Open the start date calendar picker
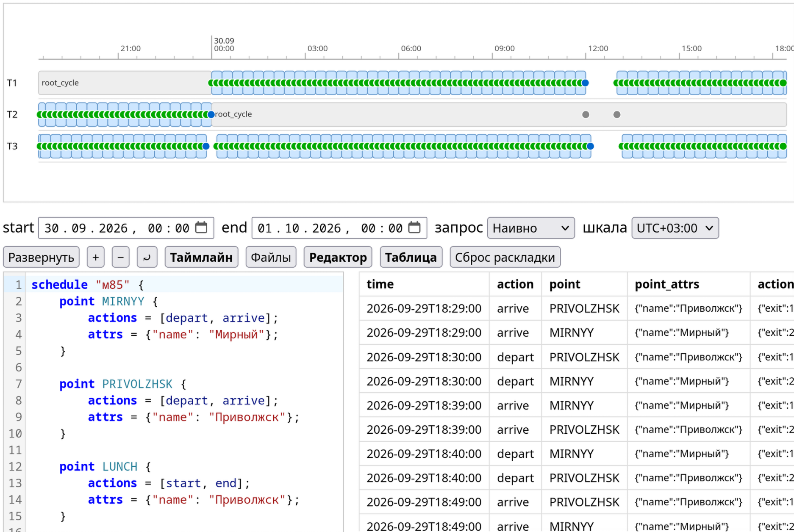The width and height of the screenshot is (794, 532). pyautogui.click(x=201, y=228)
